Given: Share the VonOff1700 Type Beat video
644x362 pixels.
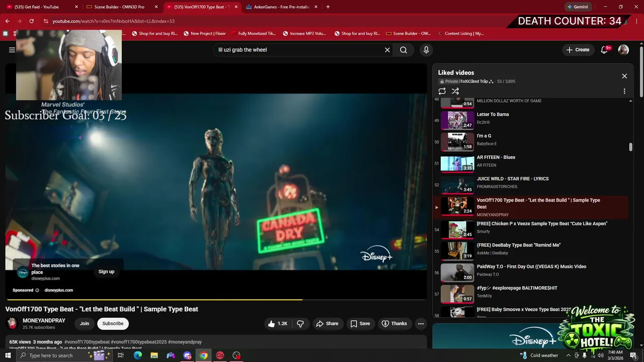Looking at the screenshot, I should tap(327, 324).
